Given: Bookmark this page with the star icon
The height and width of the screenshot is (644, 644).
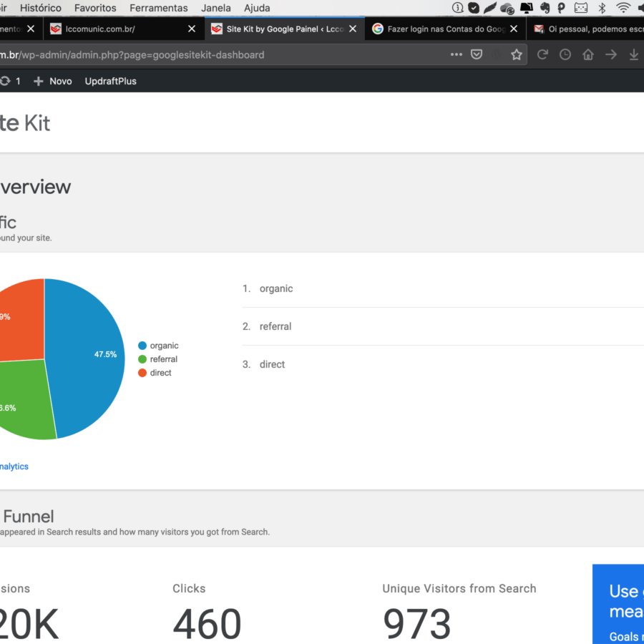Looking at the screenshot, I should 516,54.
